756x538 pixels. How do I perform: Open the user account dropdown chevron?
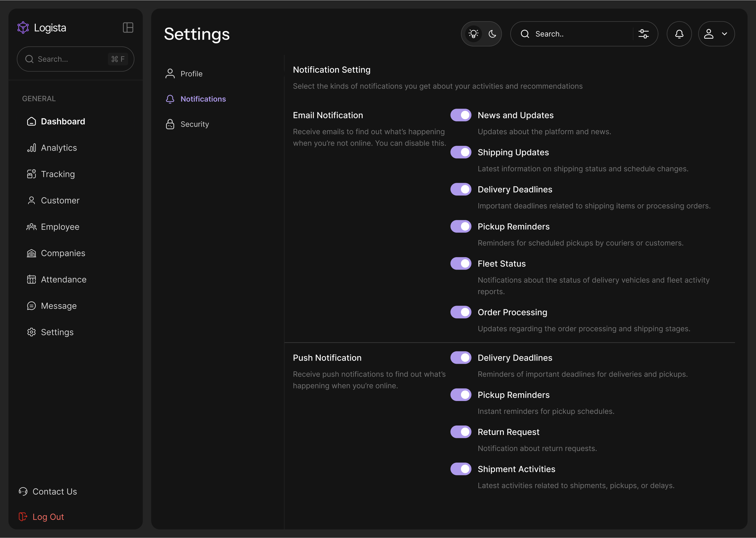pos(724,34)
